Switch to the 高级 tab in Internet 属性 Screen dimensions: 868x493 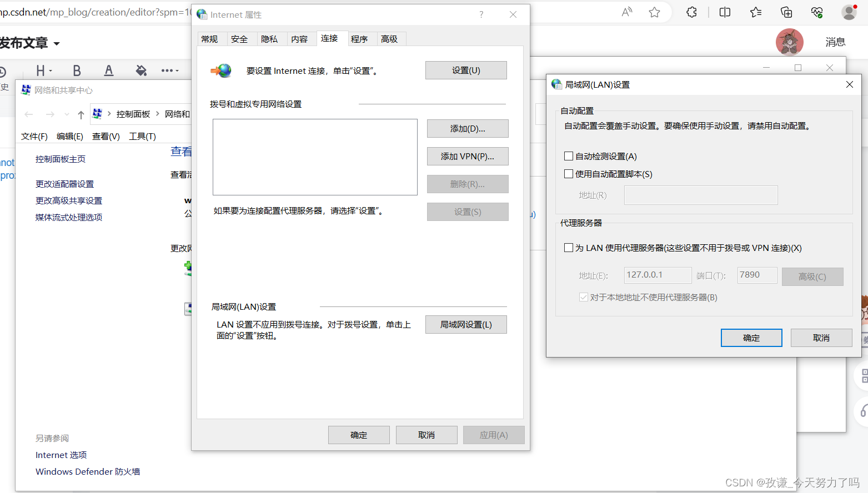[391, 38]
